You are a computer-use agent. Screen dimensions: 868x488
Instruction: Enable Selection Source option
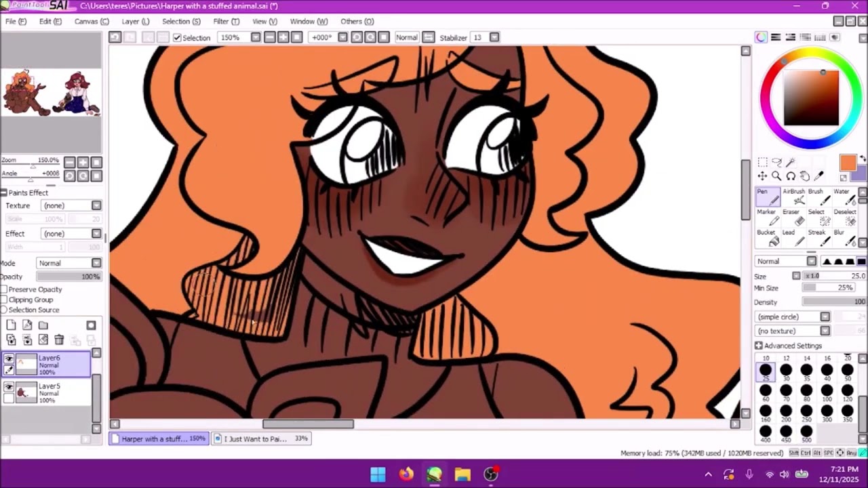[x=4, y=310]
